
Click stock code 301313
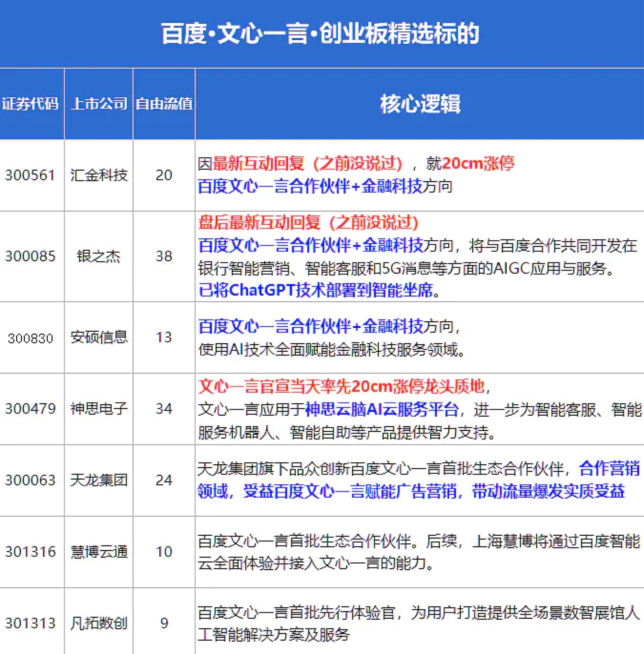30,623
